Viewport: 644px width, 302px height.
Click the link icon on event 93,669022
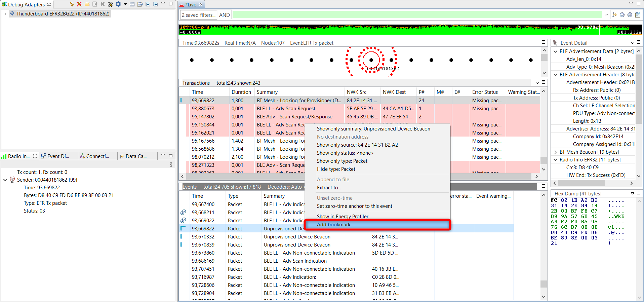(x=183, y=220)
